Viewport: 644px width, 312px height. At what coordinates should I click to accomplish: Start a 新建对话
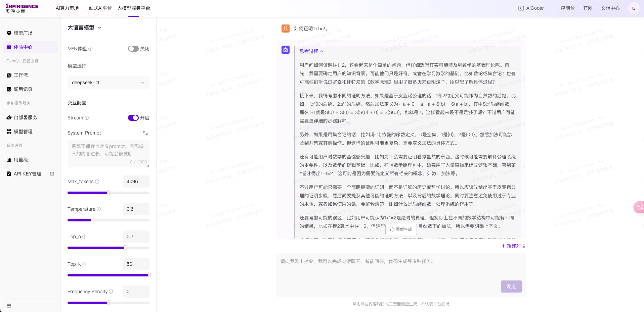pos(514,246)
